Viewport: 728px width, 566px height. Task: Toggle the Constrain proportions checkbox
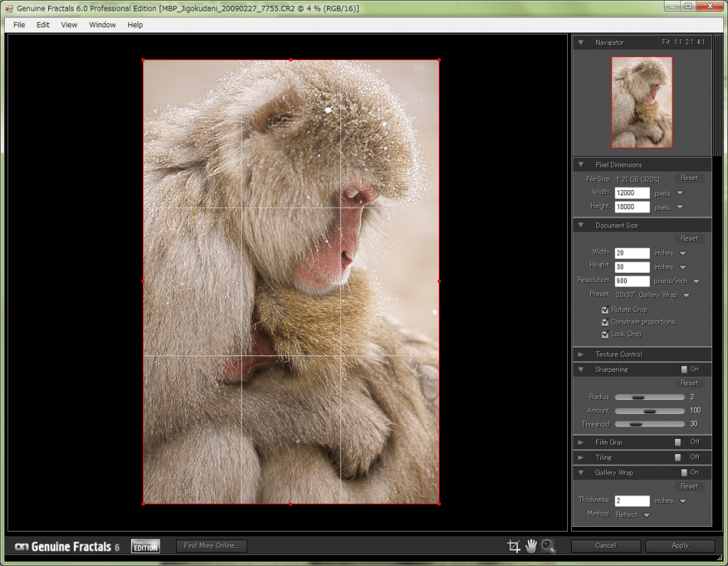pyautogui.click(x=605, y=322)
